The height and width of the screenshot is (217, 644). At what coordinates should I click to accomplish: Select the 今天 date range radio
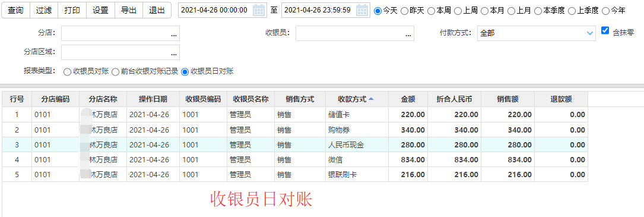378,11
